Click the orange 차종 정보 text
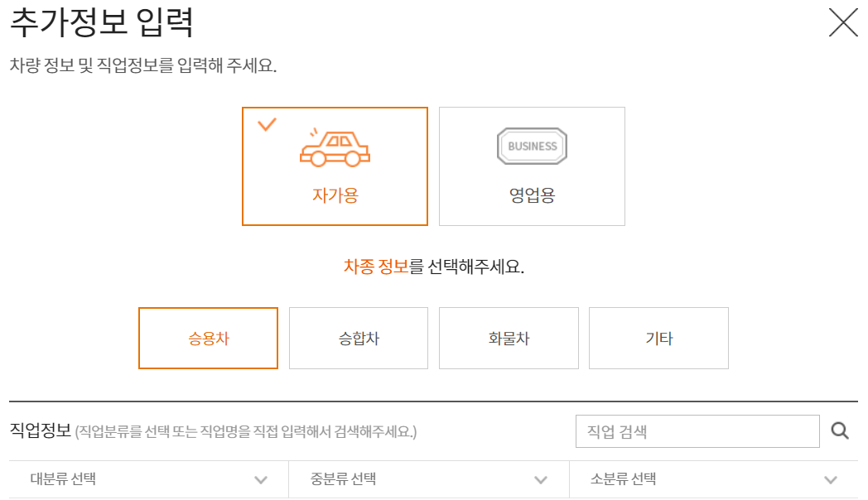This screenshot has height=500, width=868. (376, 267)
